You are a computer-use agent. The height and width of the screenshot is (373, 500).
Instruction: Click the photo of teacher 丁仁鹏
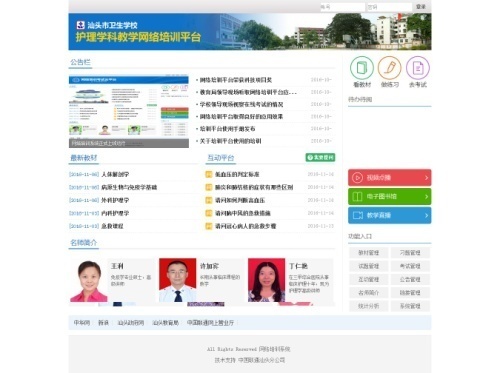(266, 280)
